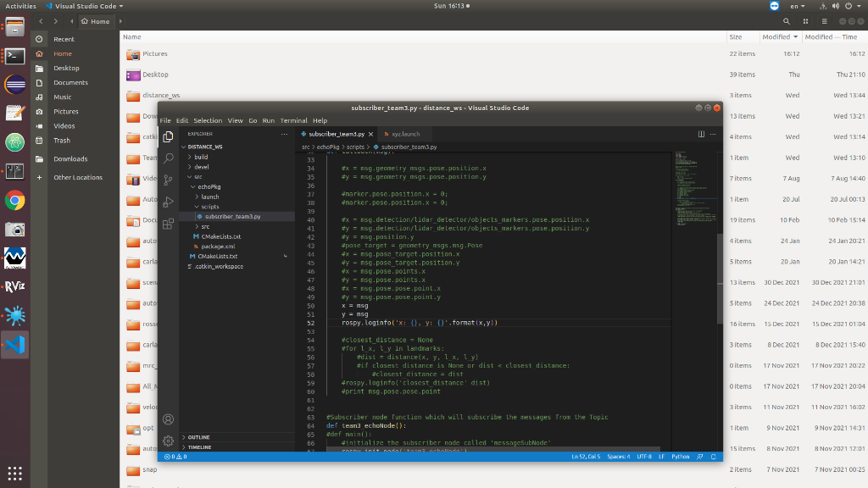The height and width of the screenshot is (488, 868).
Task: Split the editor right
Action: coord(701,134)
